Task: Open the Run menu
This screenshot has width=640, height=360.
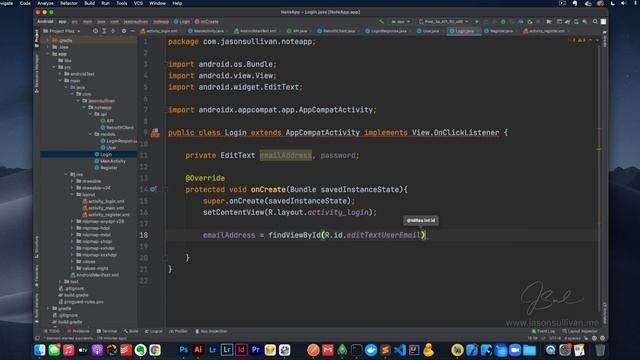Action: click(x=105, y=3)
